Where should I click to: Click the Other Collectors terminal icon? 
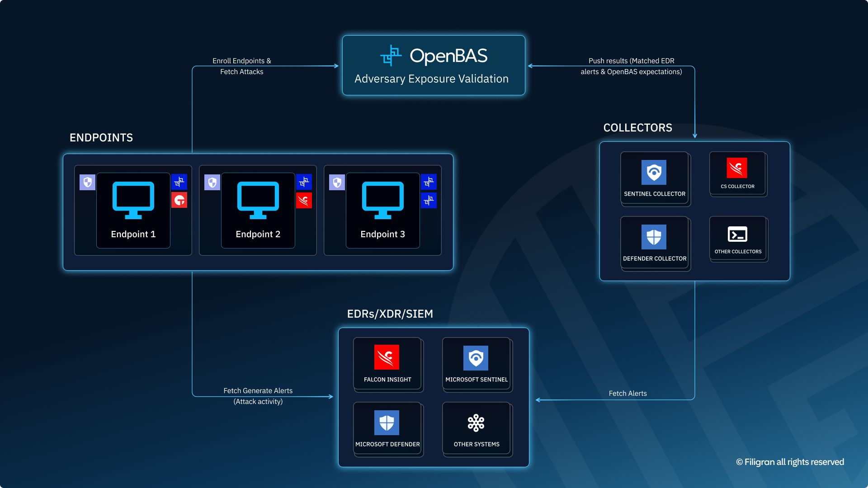pyautogui.click(x=737, y=235)
